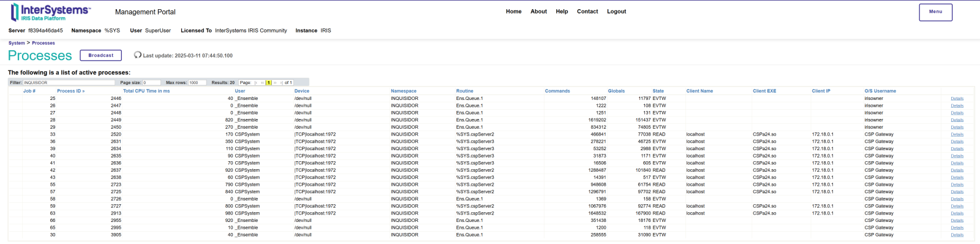
Task: Open Details for process 2446
Action: 957,98
